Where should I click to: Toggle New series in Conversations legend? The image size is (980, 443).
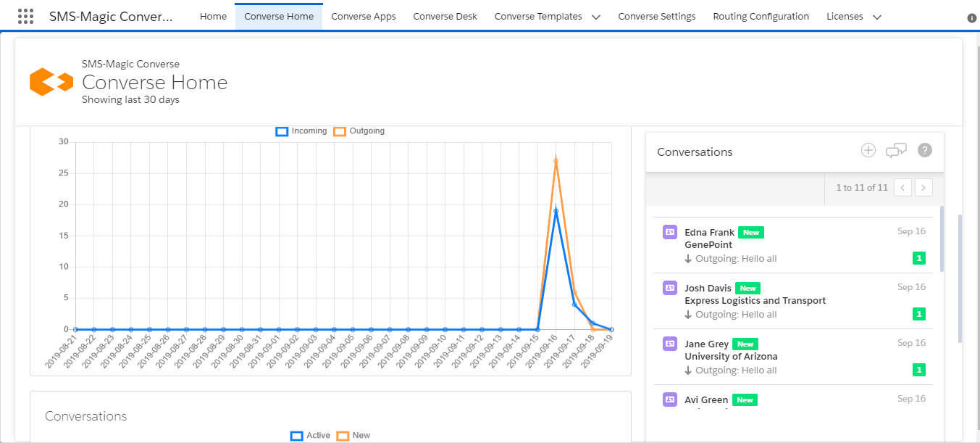[x=353, y=436]
